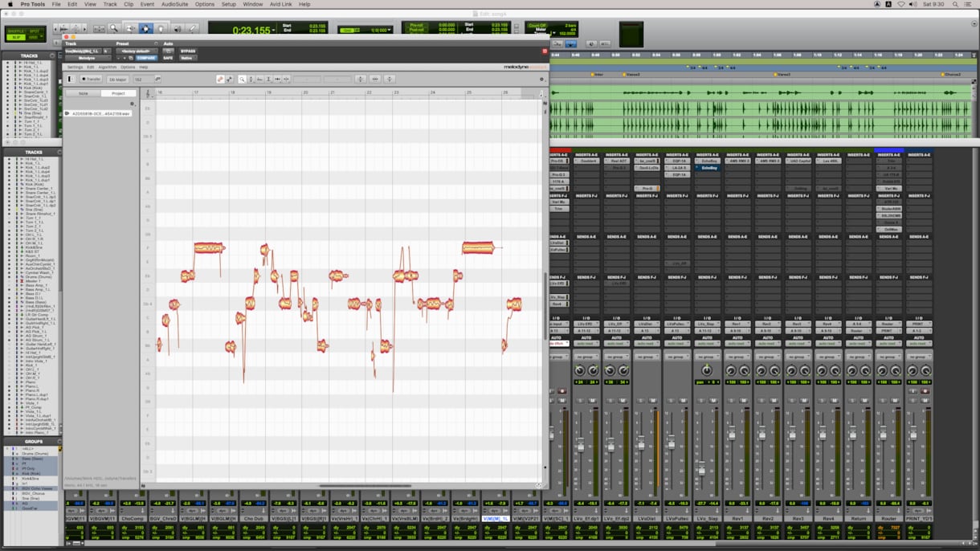The width and height of the screenshot is (980, 551).
Task: Switch to the Note tab in Melodyne
Action: pyautogui.click(x=83, y=93)
